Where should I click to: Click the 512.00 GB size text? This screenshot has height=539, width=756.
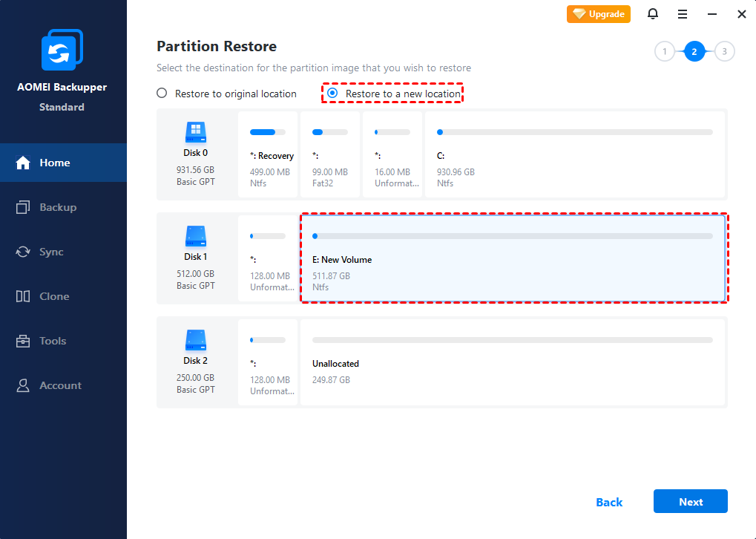point(195,274)
